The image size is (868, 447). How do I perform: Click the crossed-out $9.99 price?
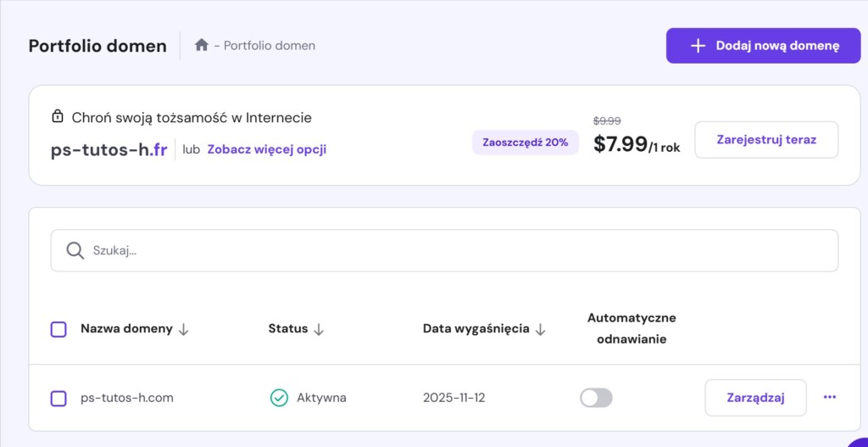tap(607, 120)
